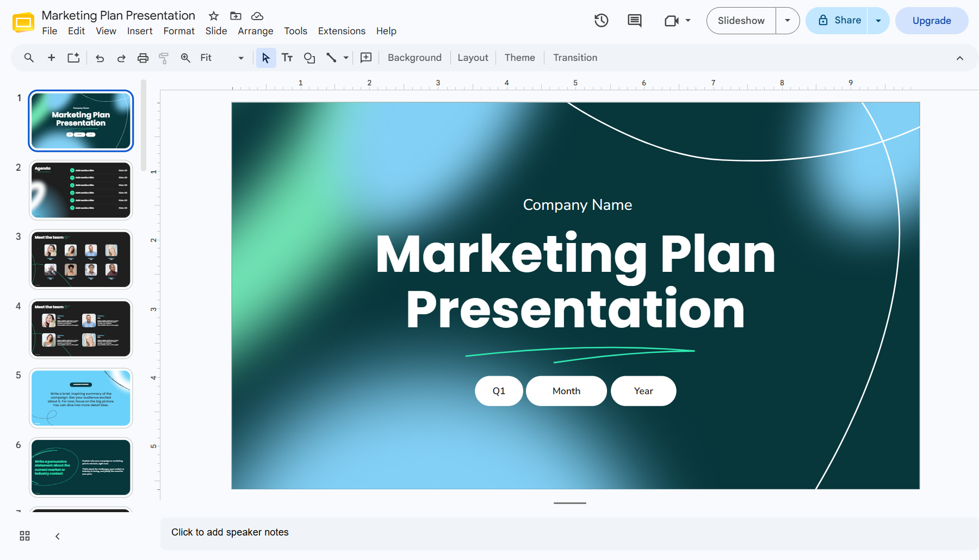Open the Slideshow options dropdown arrow
This screenshot has height=560, width=979.
pos(787,21)
